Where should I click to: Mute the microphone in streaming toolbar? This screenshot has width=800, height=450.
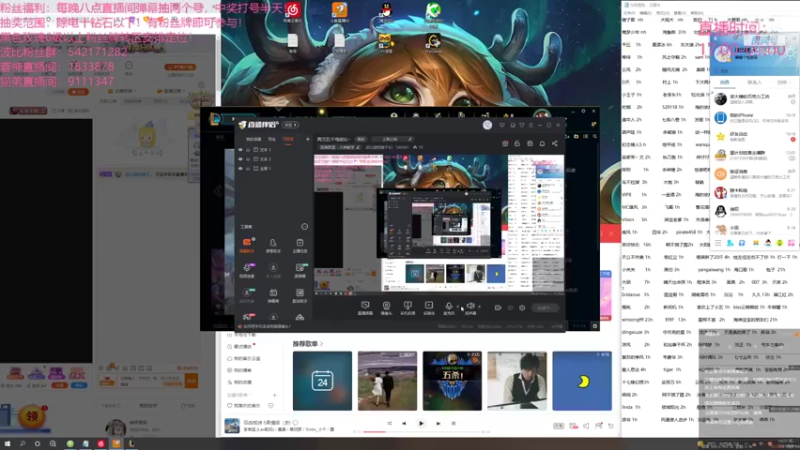pyautogui.click(x=448, y=306)
